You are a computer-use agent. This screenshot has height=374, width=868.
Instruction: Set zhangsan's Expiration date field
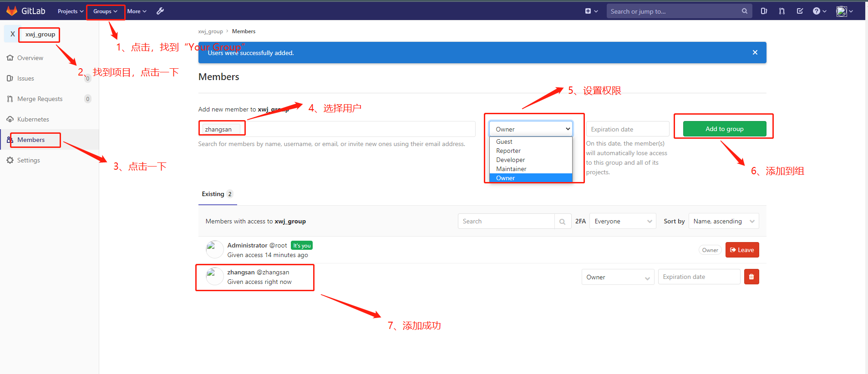(699, 277)
